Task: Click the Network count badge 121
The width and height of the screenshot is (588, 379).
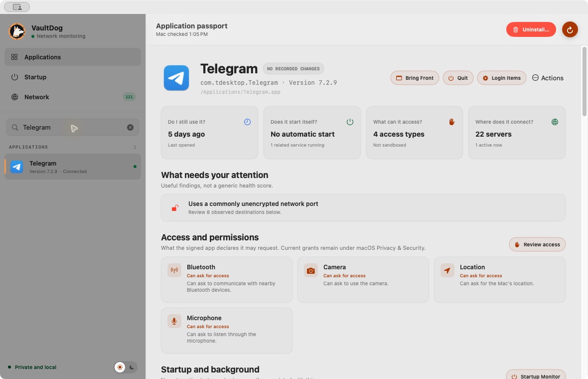Action: point(129,97)
